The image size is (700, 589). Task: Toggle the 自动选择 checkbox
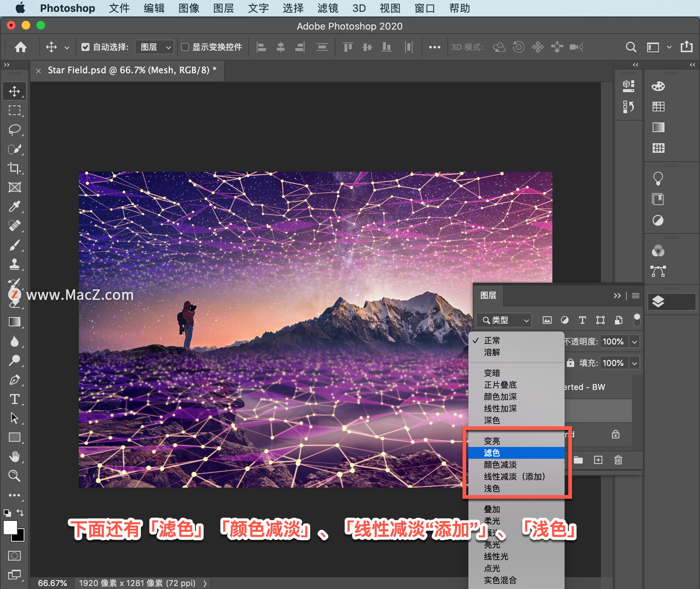(x=85, y=47)
